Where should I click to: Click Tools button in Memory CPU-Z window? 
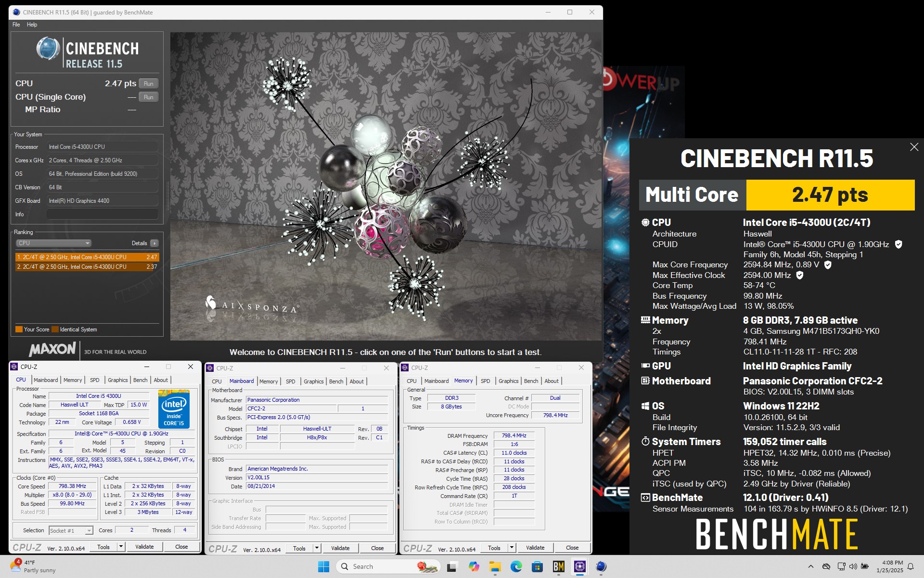tap(494, 548)
